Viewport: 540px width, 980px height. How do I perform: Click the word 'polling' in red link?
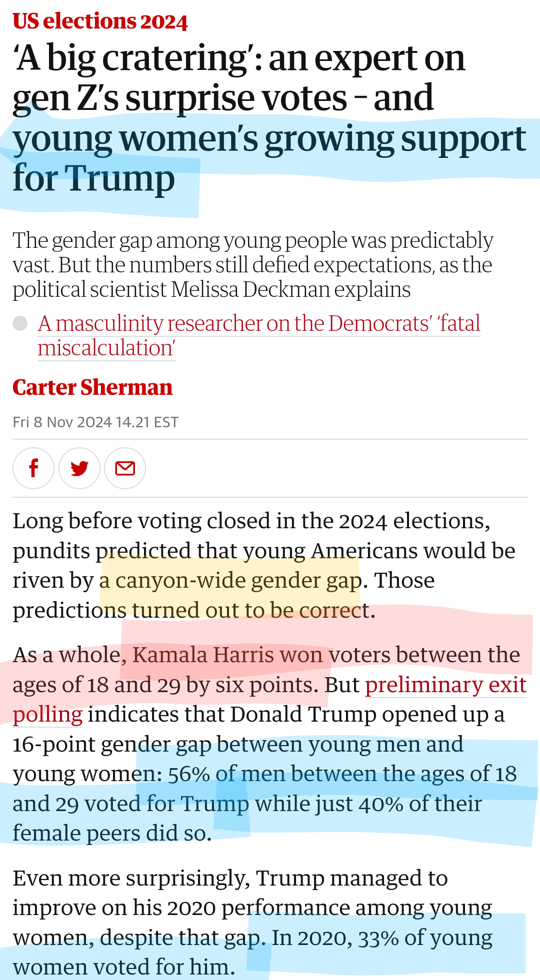[x=47, y=715]
